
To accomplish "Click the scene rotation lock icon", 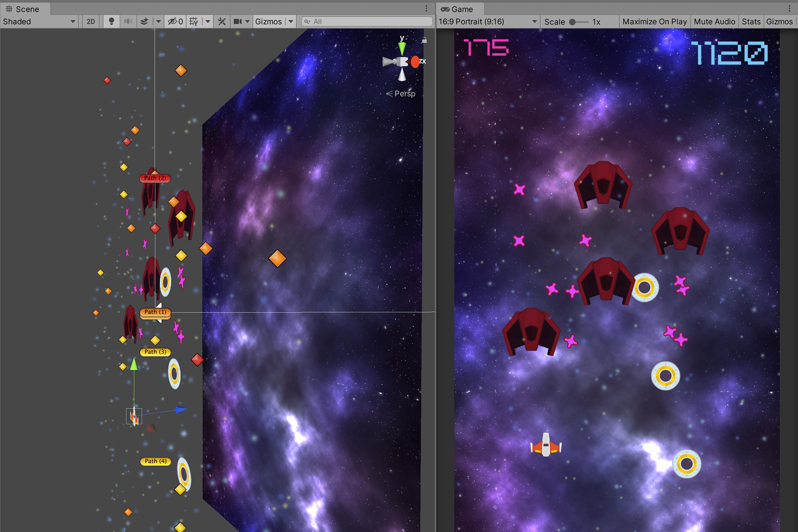I will pos(424,40).
